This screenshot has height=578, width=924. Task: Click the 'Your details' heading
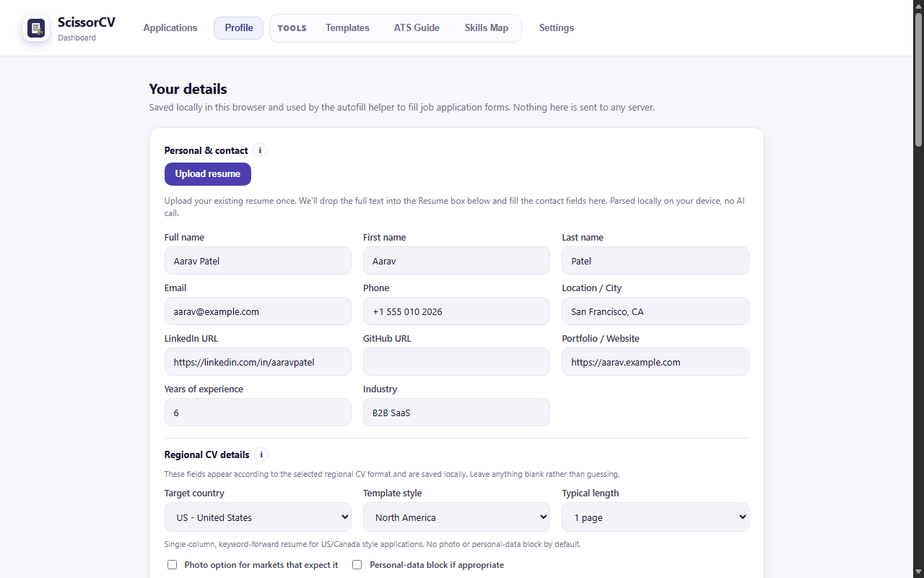(188, 89)
